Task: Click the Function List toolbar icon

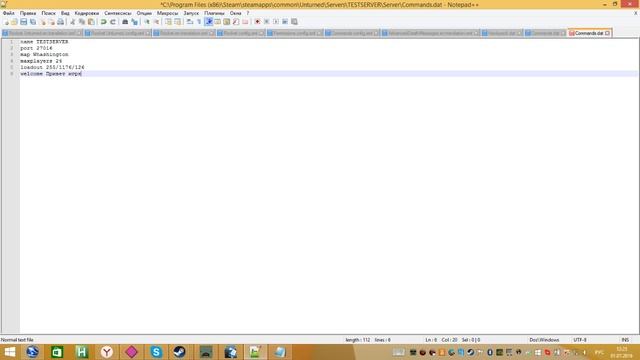Action: [236, 22]
